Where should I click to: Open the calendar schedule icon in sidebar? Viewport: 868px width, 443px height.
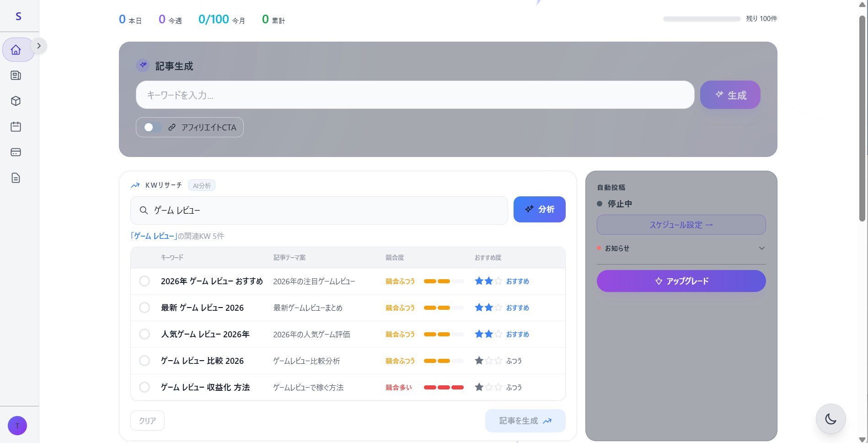click(16, 127)
